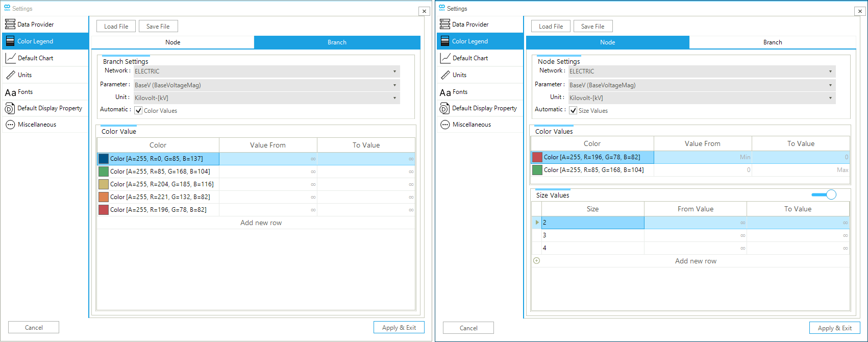
Task: Open Miscellaneous dots icon in right window
Action: (445, 125)
